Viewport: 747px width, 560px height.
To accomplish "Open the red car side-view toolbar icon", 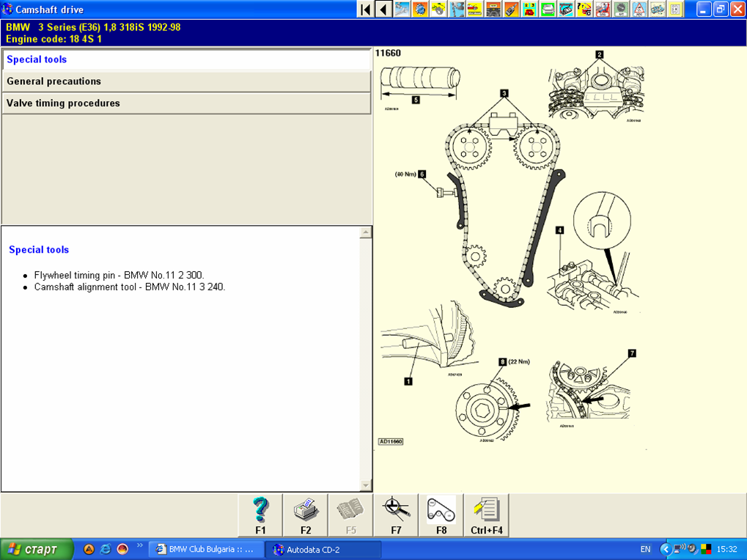I will coord(474,9).
